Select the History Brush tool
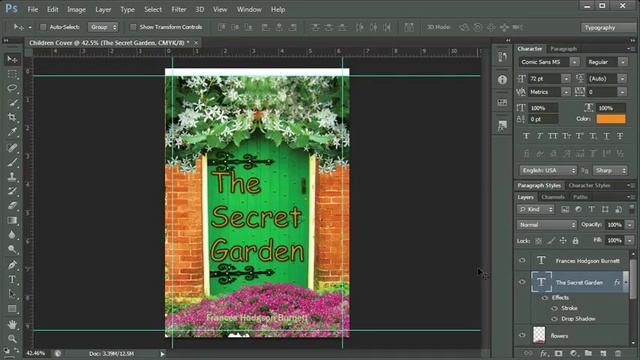640x360 pixels. tap(12, 191)
